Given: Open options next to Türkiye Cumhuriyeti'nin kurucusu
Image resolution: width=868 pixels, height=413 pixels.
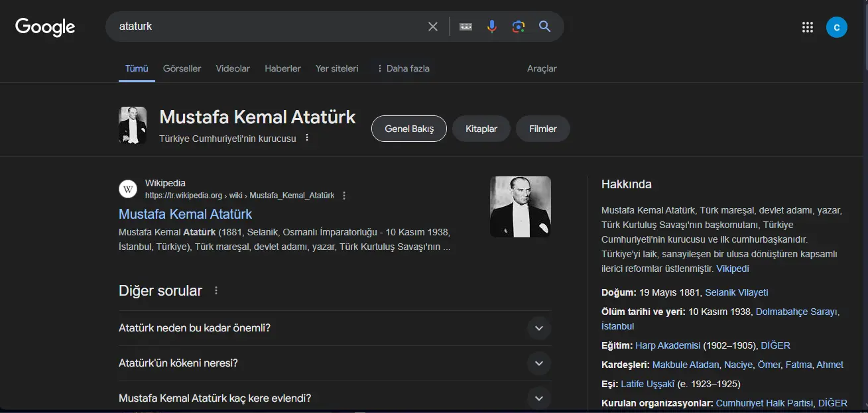Looking at the screenshot, I should 307,138.
